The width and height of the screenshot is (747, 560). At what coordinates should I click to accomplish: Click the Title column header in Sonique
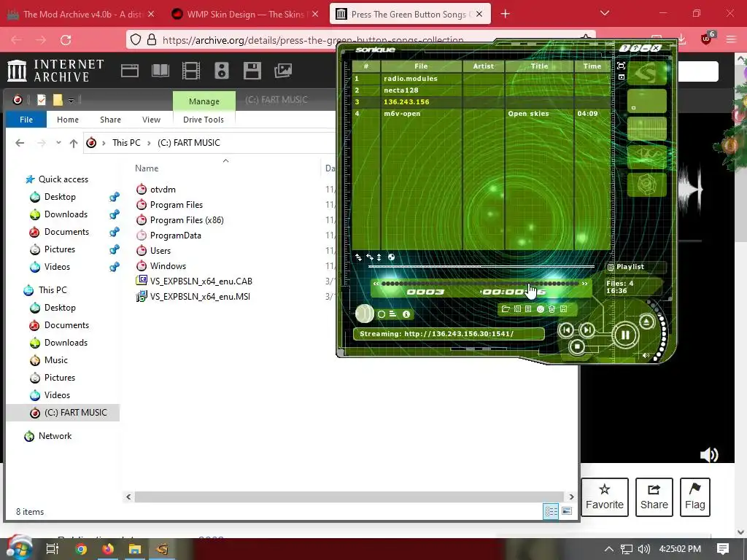(x=539, y=66)
